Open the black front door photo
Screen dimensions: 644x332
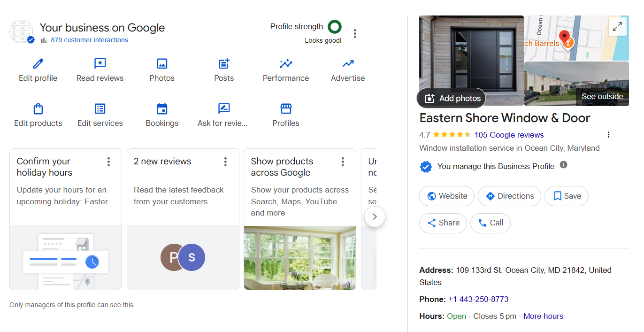coord(471,60)
